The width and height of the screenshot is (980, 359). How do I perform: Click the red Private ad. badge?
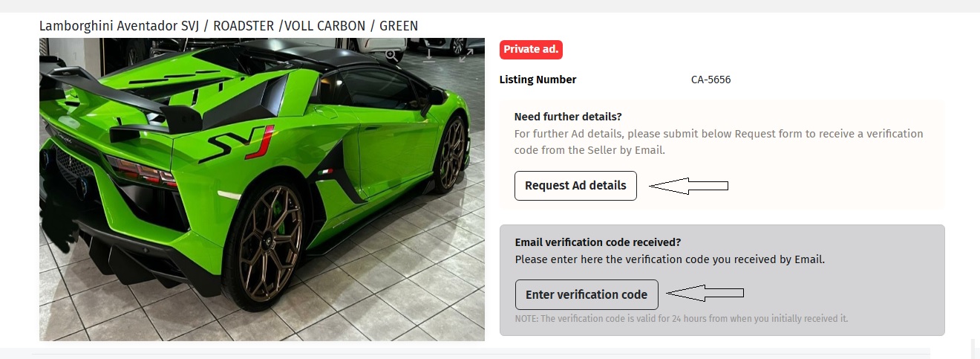(531, 50)
